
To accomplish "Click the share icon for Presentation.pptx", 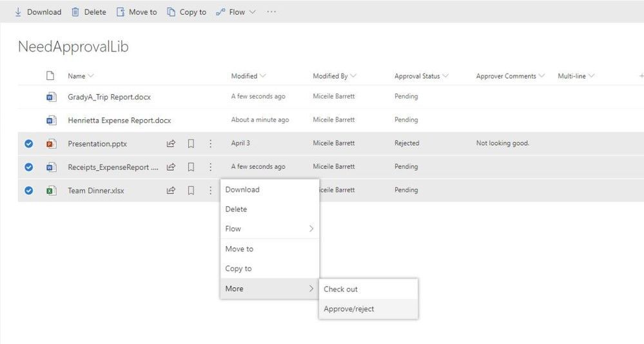I will point(171,144).
